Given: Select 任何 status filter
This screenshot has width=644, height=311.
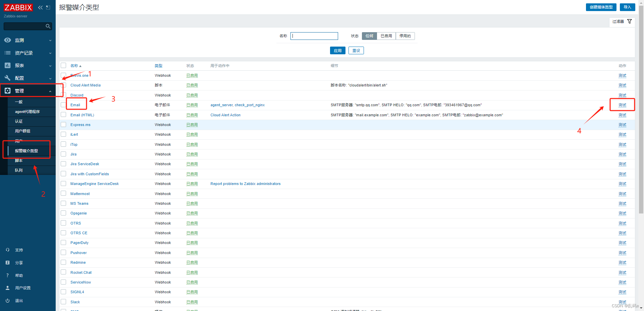Looking at the screenshot, I should click(x=369, y=36).
